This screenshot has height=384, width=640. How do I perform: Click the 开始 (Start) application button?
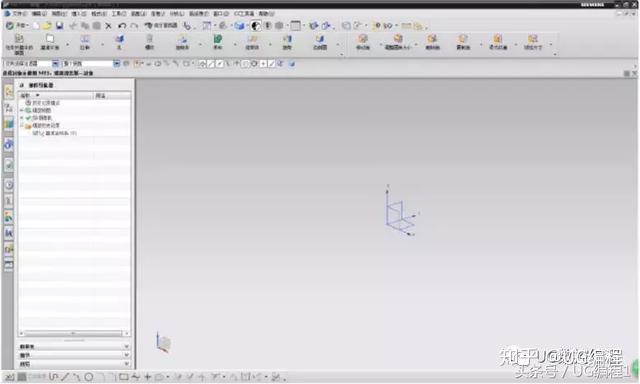point(16,26)
